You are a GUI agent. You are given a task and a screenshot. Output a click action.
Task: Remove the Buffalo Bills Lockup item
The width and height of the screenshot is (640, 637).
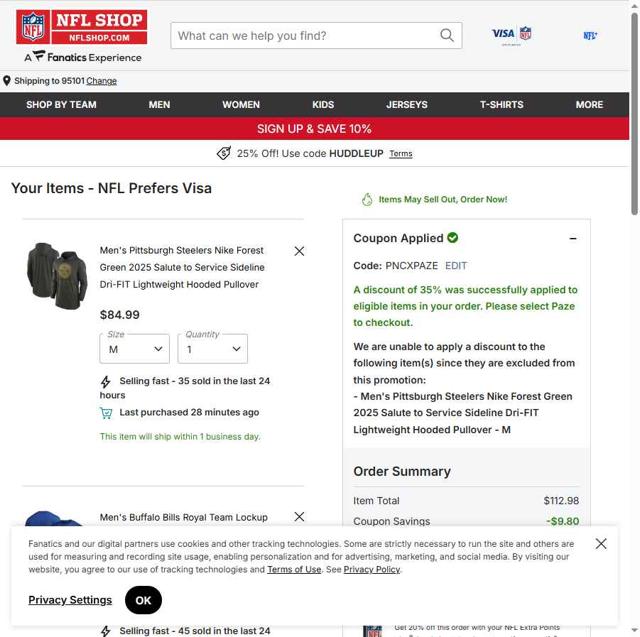[x=299, y=517]
